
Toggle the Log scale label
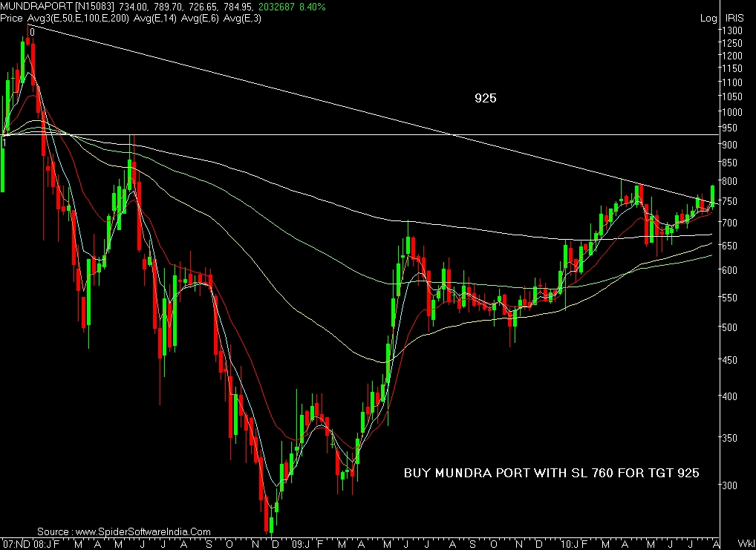[708, 19]
